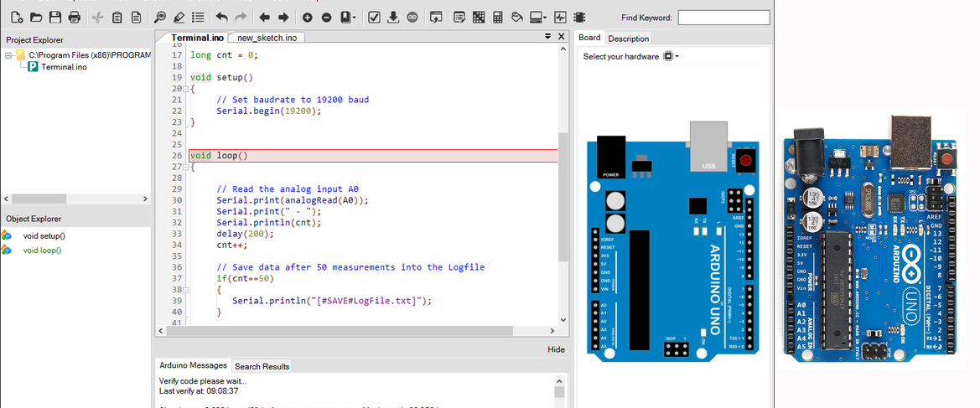Click the Find Keyword input field
Screen dimensions: 980x408
723,18
